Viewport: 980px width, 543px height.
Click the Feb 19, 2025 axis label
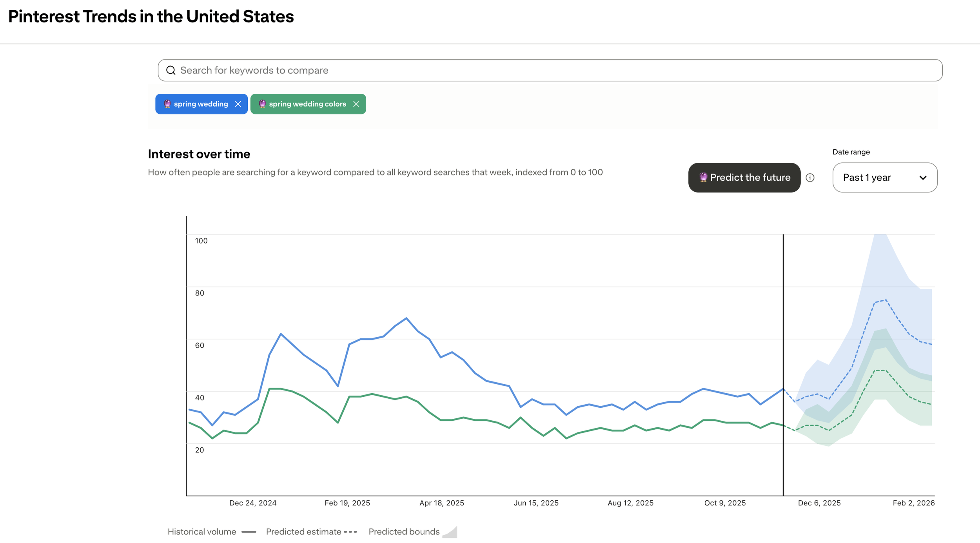(x=347, y=503)
